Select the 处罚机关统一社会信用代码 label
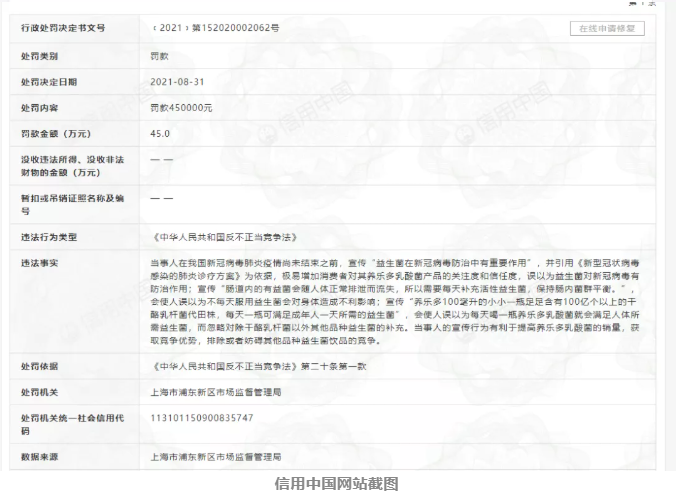 click(x=72, y=424)
